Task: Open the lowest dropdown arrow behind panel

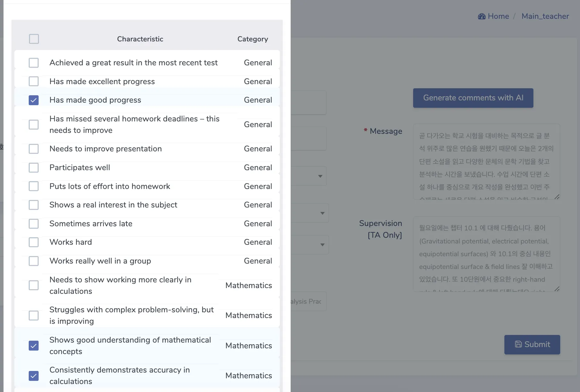Action: coord(322,245)
